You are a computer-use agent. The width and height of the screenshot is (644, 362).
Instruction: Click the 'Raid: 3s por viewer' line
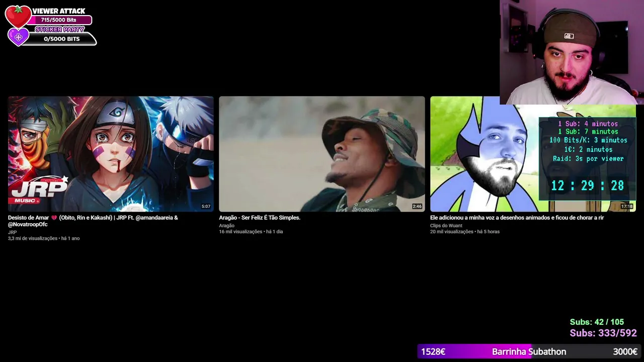tap(588, 158)
